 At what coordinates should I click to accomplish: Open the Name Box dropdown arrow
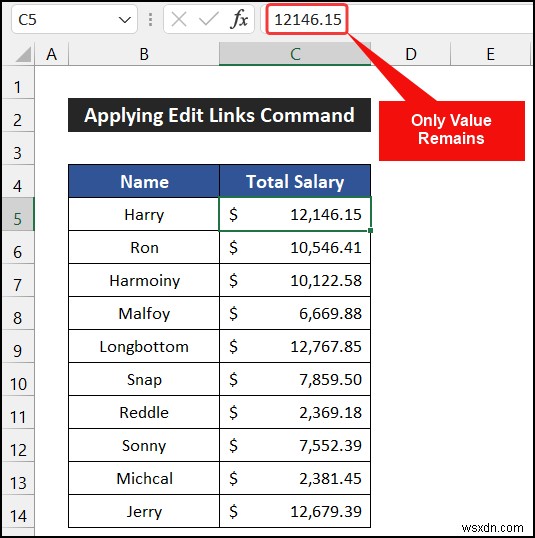[124, 20]
